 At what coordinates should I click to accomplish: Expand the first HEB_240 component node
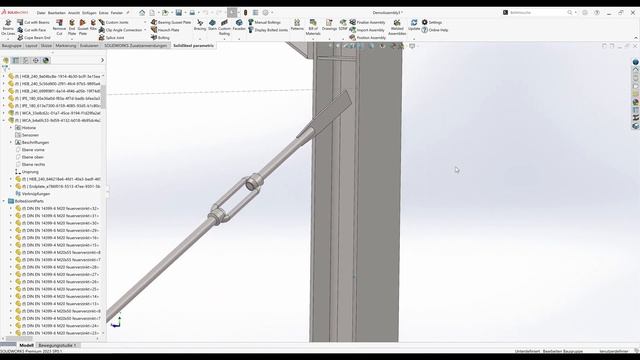tap(4, 76)
